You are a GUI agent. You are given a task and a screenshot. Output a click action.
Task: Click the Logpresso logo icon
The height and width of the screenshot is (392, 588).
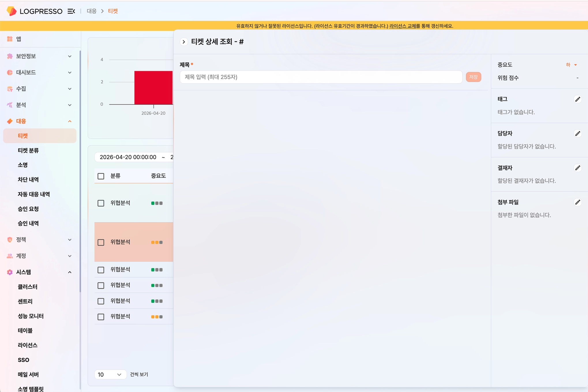[12, 11]
